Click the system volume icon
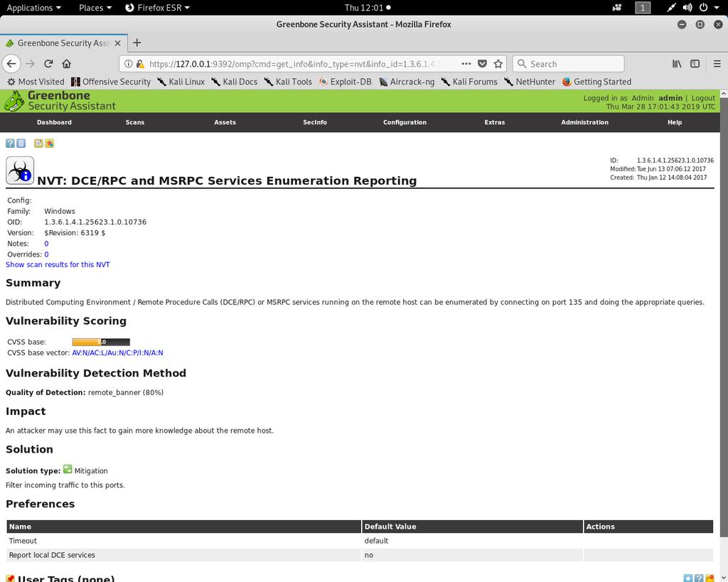Image resolution: width=728 pixels, height=582 pixels. pos(687,7)
